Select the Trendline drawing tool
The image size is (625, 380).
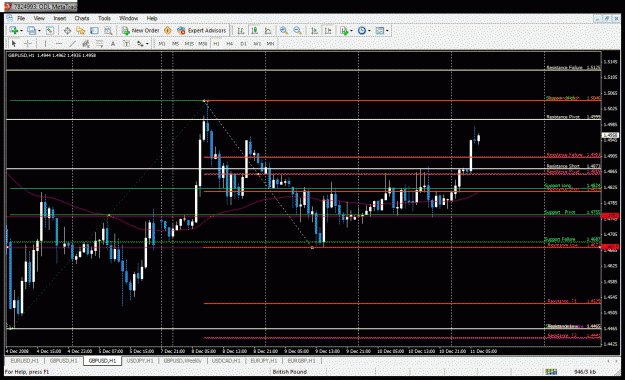pyautogui.click(x=72, y=43)
